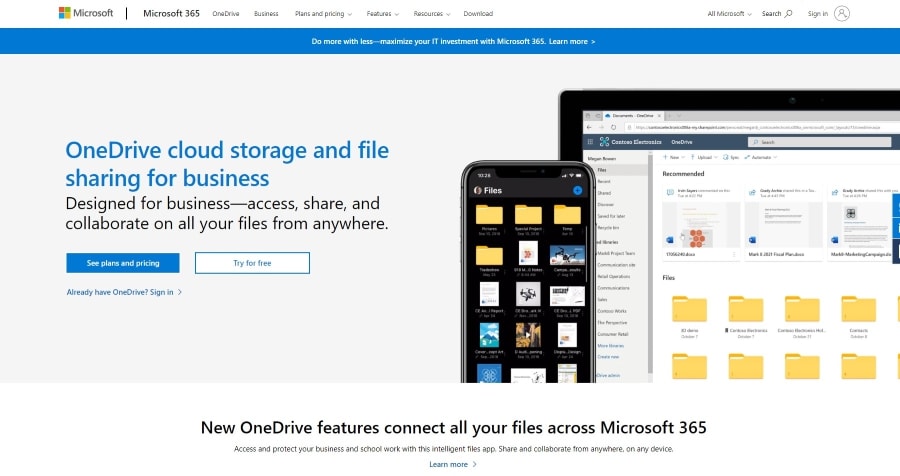900x476 pixels.
Task: Open the Microsoft 365 home link
Action: click(x=171, y=13)
